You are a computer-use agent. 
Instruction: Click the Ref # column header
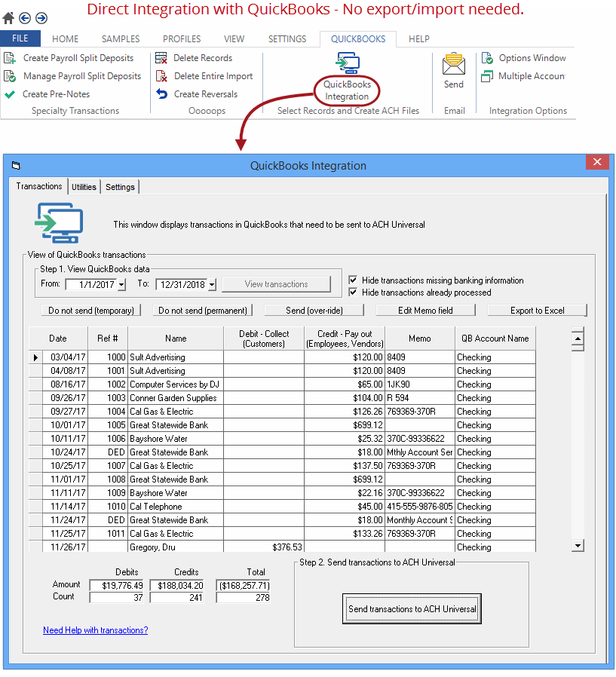pos(108,338)
